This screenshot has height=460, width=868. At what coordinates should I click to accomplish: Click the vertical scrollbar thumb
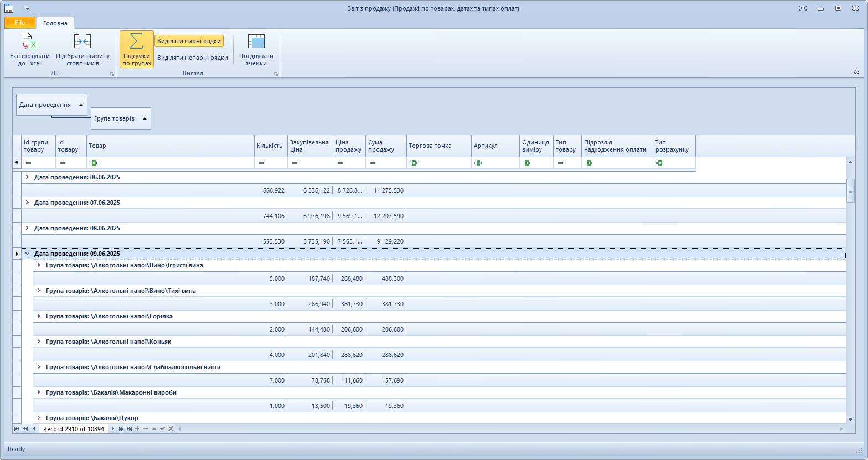pyautogui.click(x=851, y=190)
